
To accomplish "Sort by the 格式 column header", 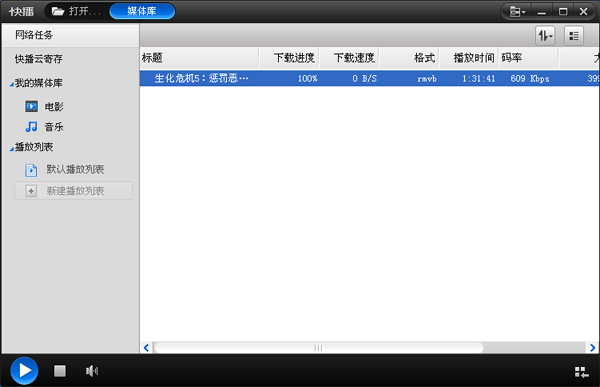I will tap(409, 58).
